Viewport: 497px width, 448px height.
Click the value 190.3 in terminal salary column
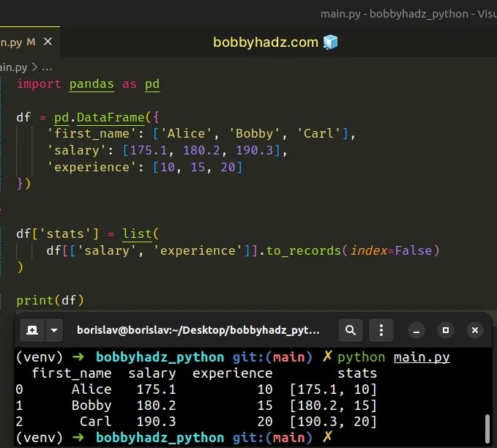tap(156, 422)
